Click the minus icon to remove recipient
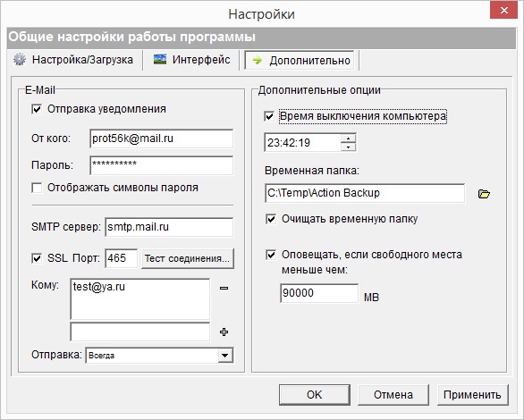This screenshot has height=420, width=524. tap(224, 288)
